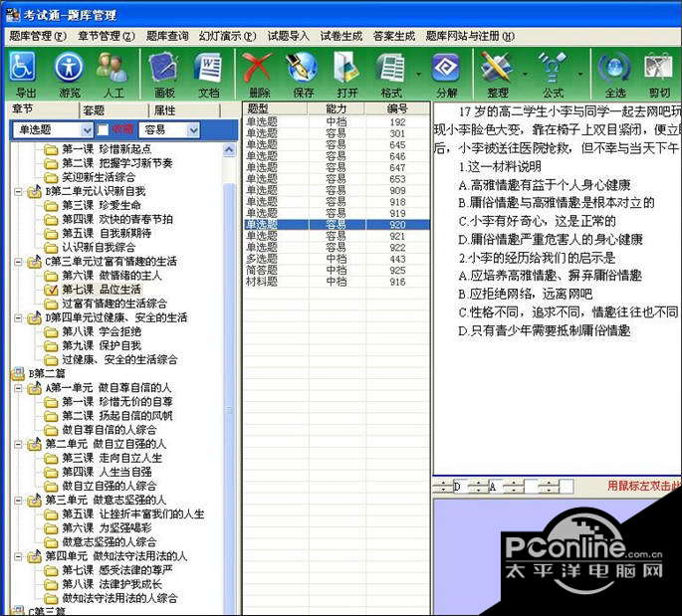682x616 pixels.
Task: Select the 第五课 让挫折丰富我们的人生 folder
Action: point(124,514)
